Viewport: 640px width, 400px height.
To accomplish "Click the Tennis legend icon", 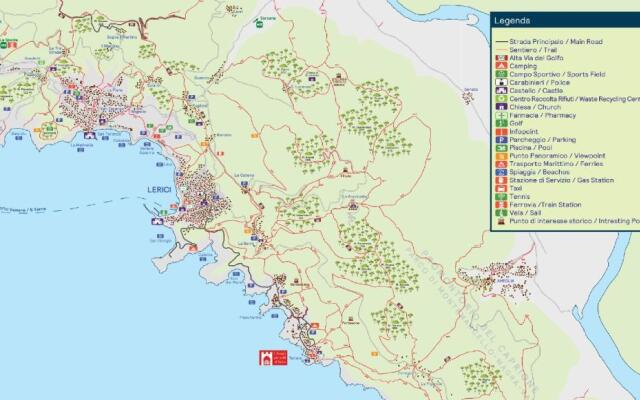I will coord(499,197).
